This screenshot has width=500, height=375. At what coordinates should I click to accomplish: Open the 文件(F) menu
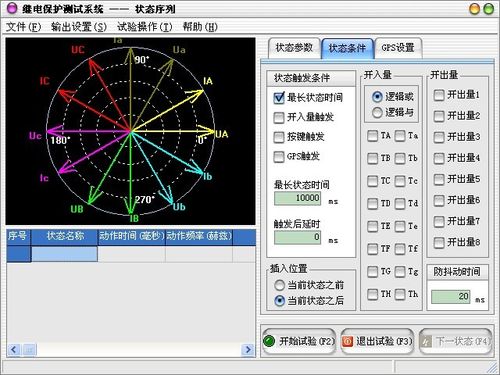tap(23, 27)
